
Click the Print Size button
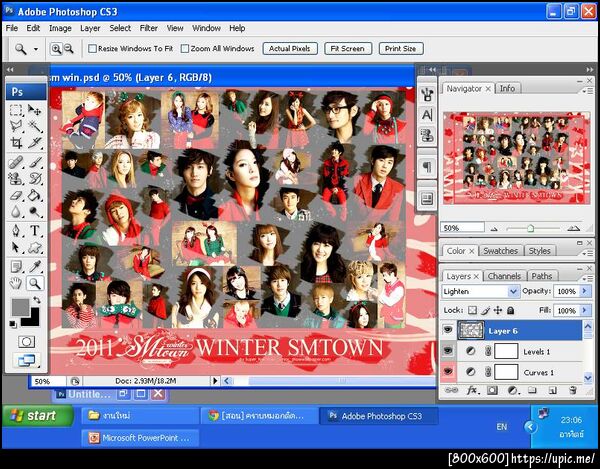(x=401, y=49)
